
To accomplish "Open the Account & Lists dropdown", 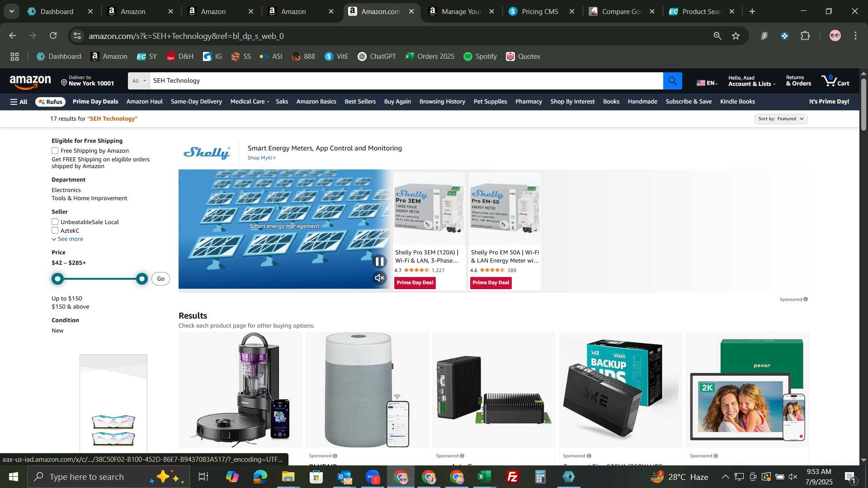I will 751,81.
